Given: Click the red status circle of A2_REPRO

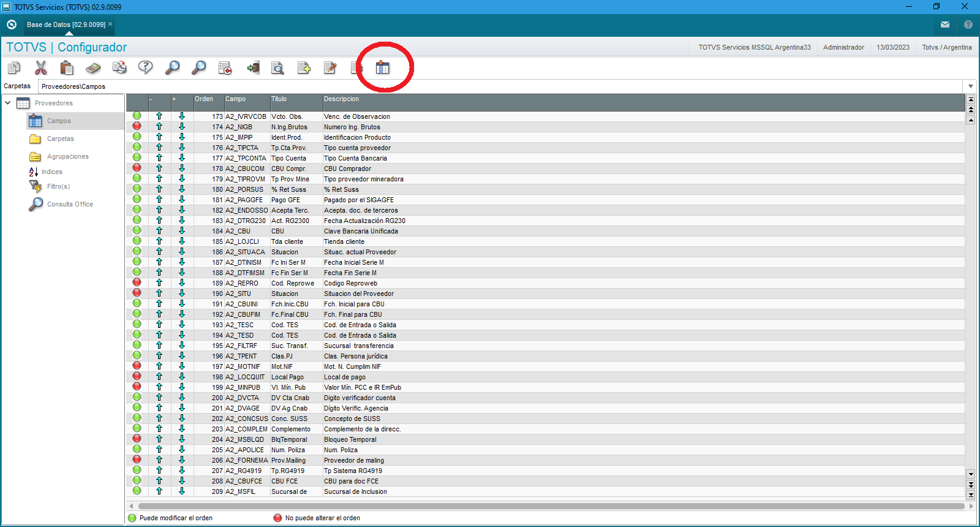Looking at the screenshot, I should click(x=137, y=282).
